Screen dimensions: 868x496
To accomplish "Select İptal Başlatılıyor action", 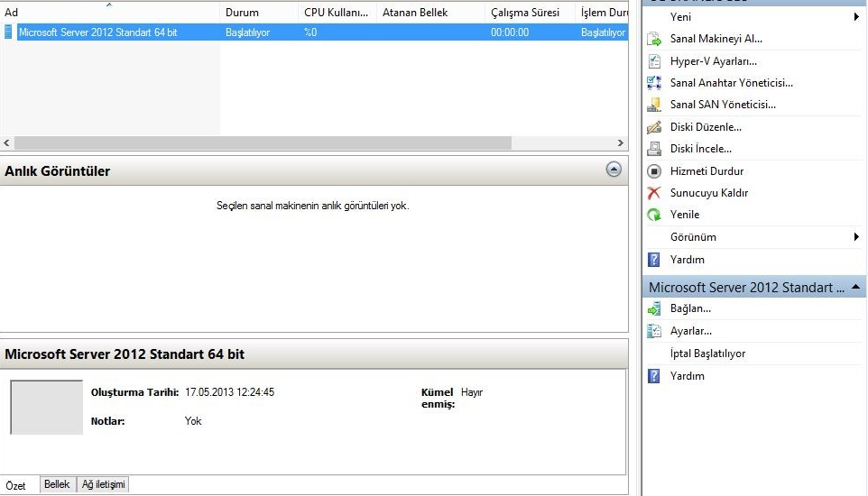I will (707, 354).
